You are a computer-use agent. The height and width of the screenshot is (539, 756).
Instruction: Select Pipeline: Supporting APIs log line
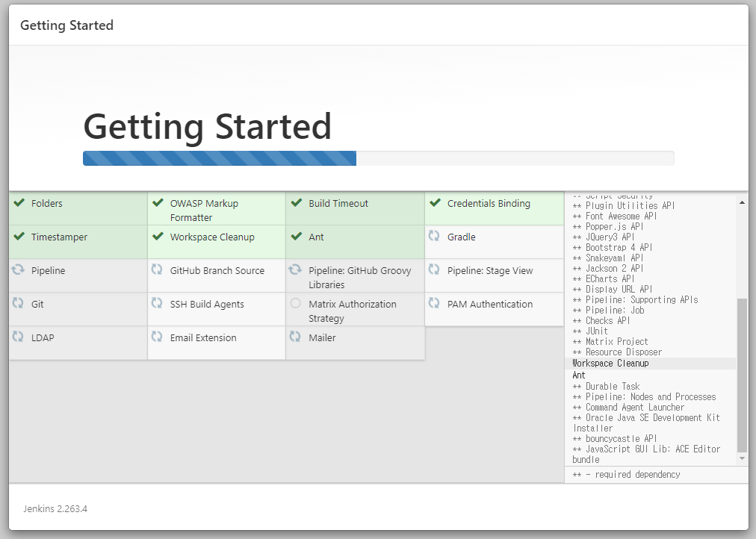click(x=635, y=299)
